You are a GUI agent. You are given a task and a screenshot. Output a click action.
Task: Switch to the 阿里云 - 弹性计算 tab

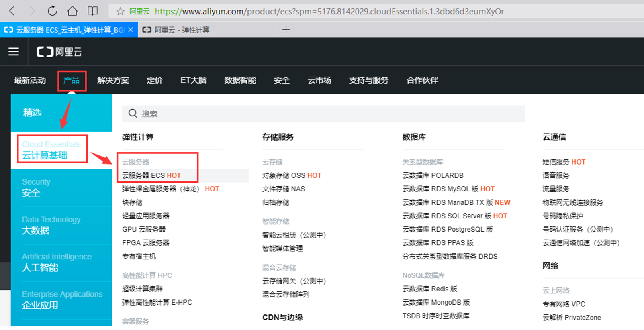click(x=182, y=30)
